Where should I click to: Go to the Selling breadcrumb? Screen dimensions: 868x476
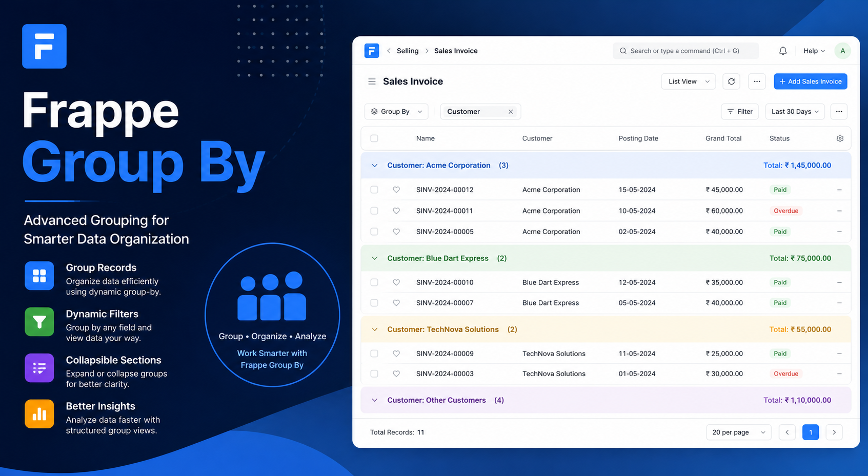408,51
